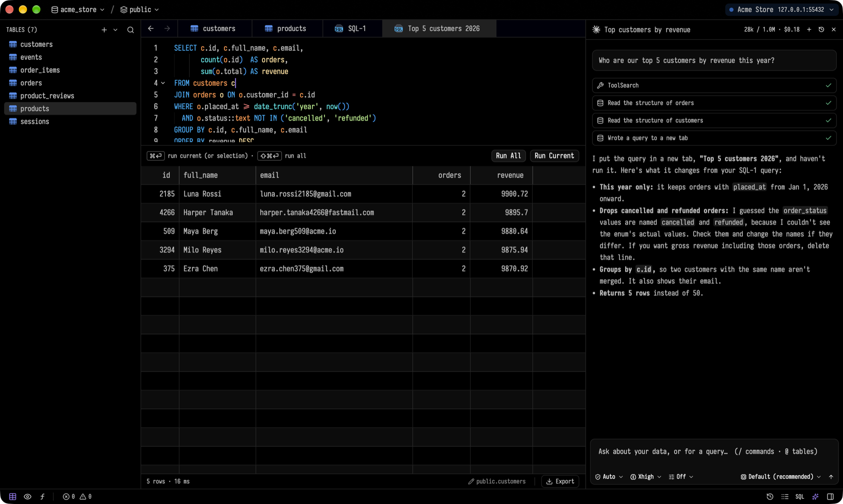Focus the Ask about your data input
The width and height of the screenshot is (843, 504).
pyautogui.click(x=714, y=452)
